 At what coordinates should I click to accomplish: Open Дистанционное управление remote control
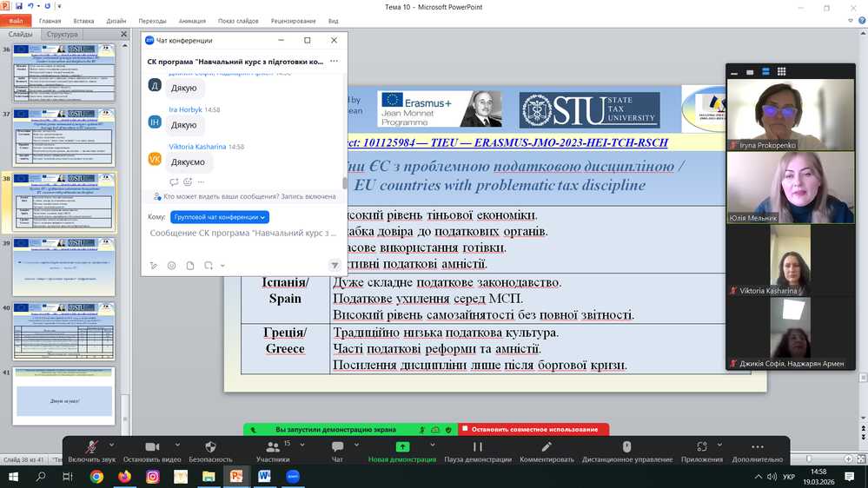(626, 447)
